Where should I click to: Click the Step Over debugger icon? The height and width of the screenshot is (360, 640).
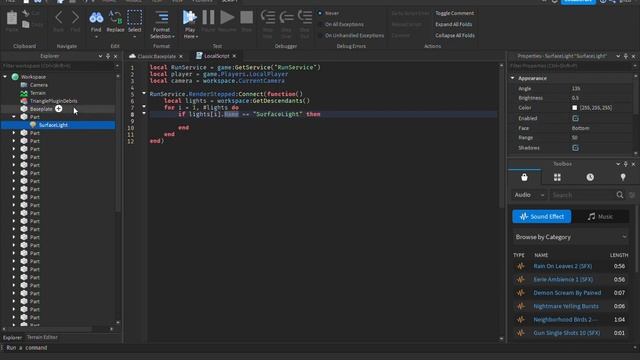287,17
